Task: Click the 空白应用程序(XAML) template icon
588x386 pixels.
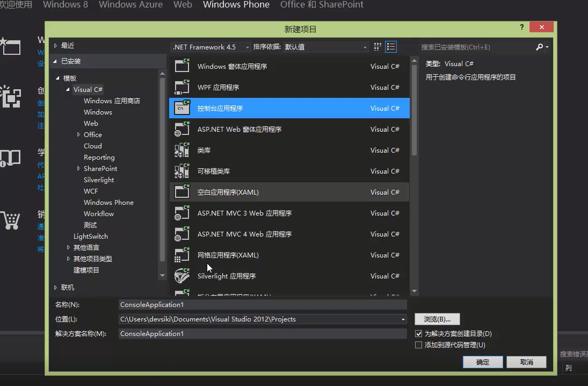Action: [x=182, y=192]
